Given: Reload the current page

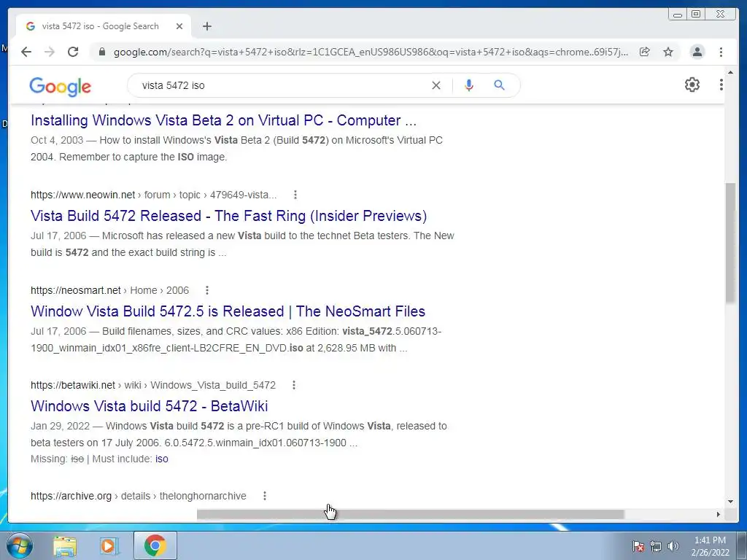Looking at the screenshot, I should [x=73, y=52].
